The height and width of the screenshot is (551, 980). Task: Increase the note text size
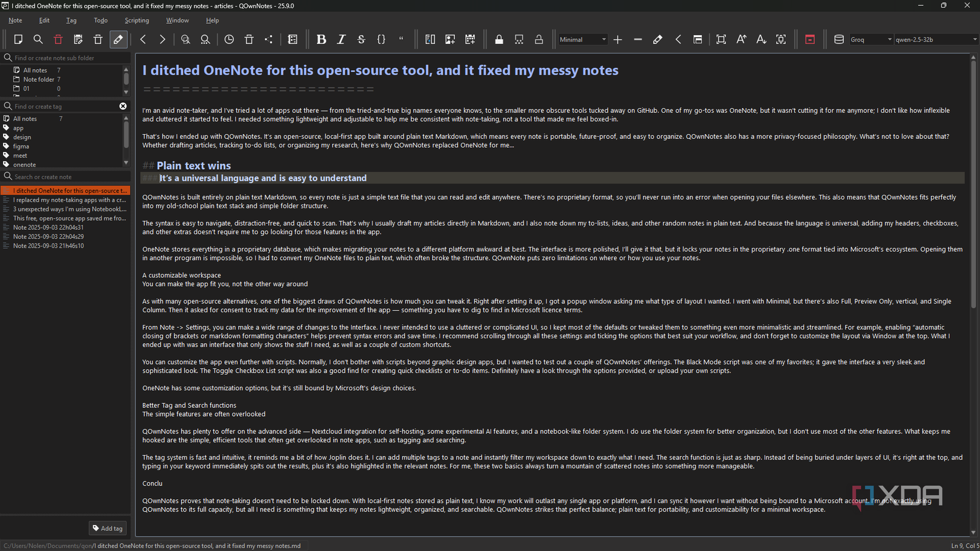(741, 39)
